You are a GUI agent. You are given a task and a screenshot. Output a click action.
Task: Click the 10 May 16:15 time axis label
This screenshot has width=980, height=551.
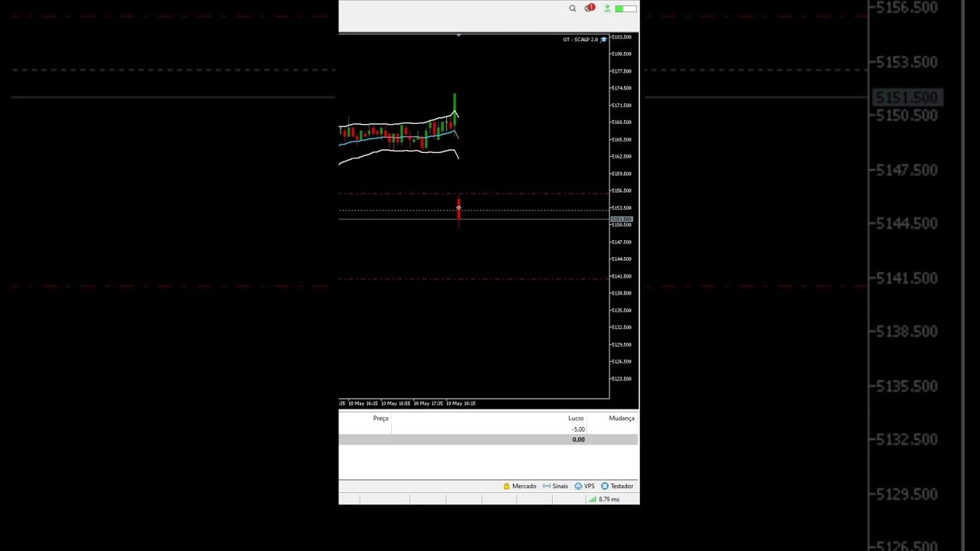click(363, 403)
